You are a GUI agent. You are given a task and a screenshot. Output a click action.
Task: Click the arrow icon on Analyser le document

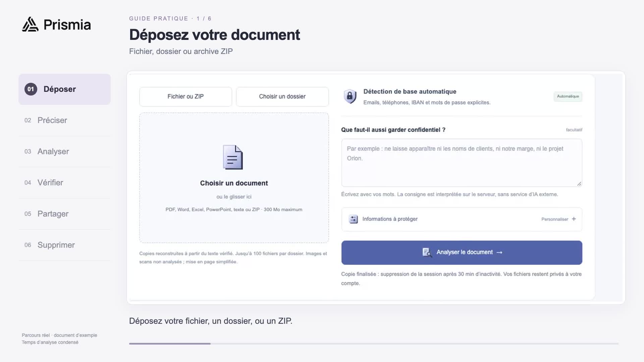(499, 252)
